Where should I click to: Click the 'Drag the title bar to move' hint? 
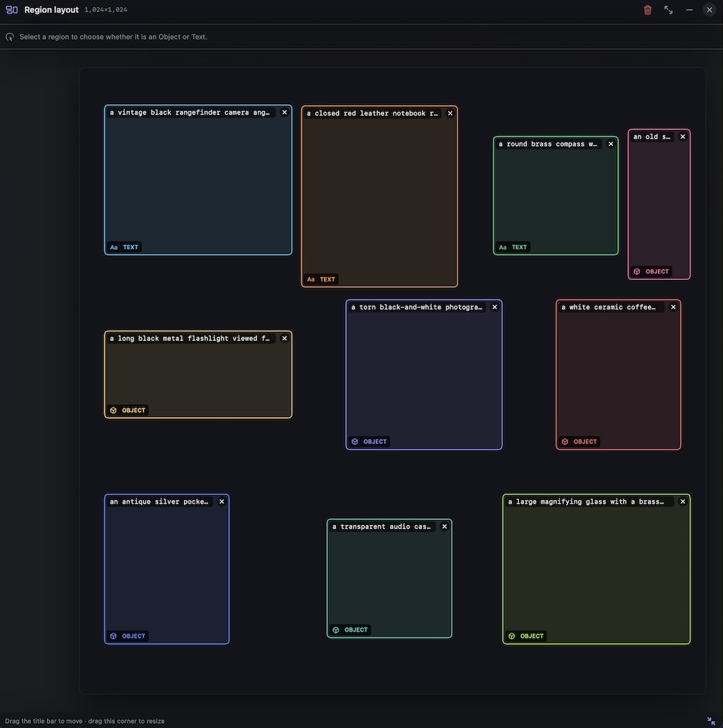click(x=85, y=721)
